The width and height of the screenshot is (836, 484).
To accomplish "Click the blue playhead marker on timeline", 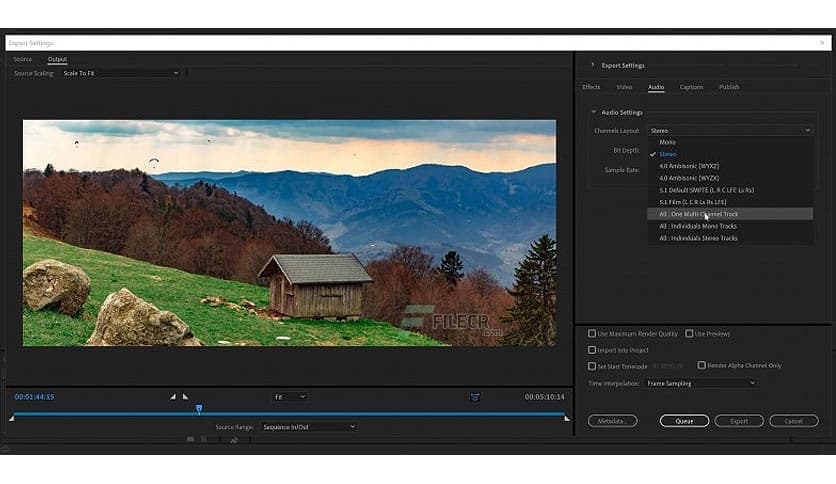I will (199, 408).
